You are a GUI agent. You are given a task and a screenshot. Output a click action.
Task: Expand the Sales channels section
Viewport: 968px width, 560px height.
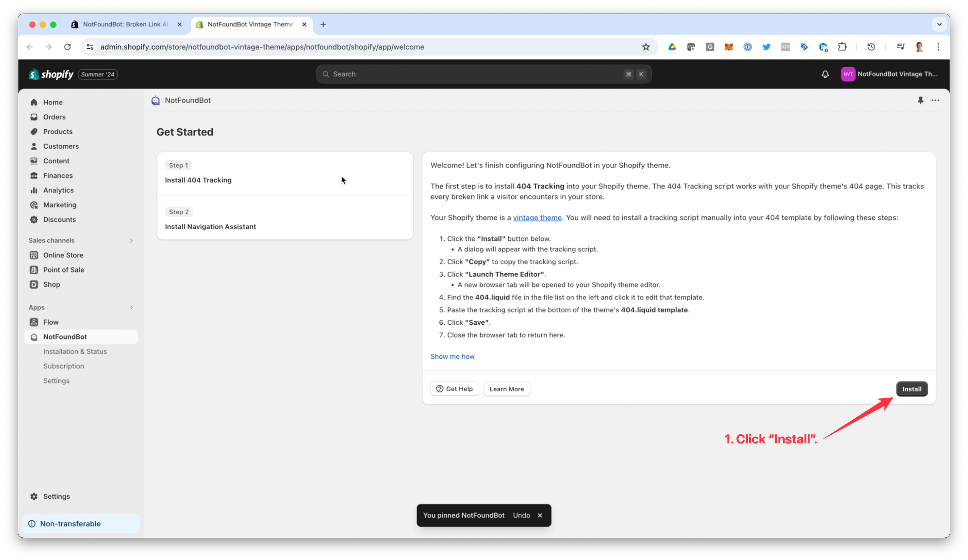(x=131, y=241)
